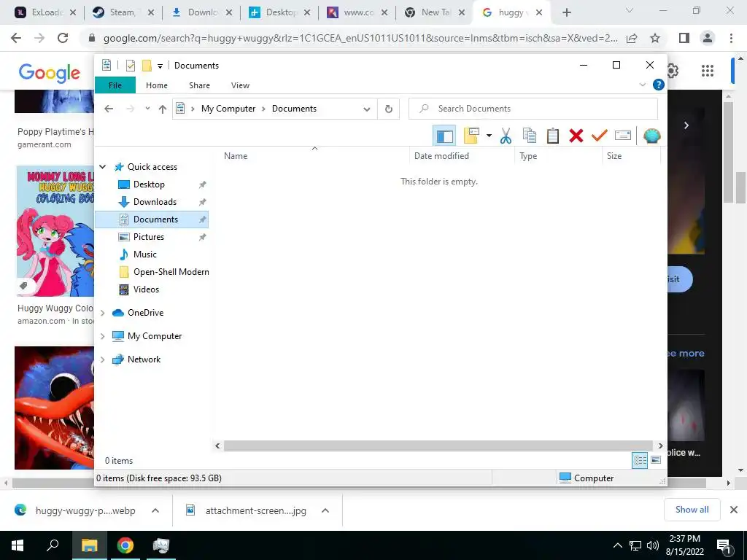Open the View ribbon tab
747x560 pixels.
click(240, 85)
